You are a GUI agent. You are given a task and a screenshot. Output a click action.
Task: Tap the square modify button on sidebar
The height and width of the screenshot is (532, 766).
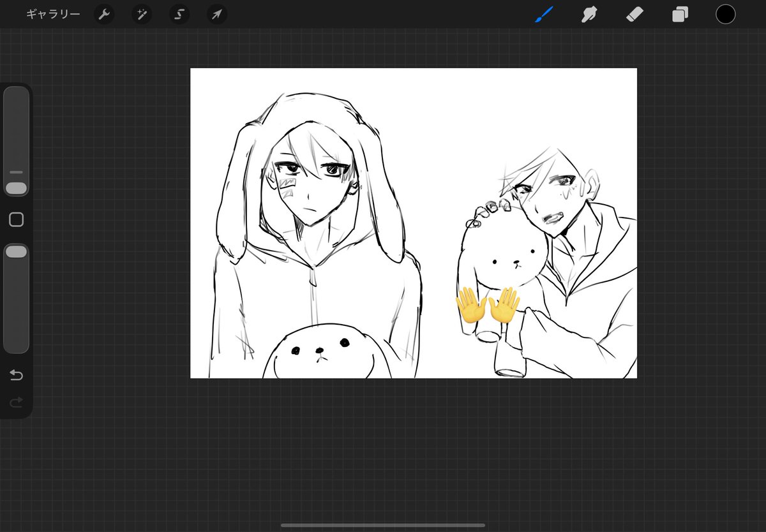[x=17, y=220]
